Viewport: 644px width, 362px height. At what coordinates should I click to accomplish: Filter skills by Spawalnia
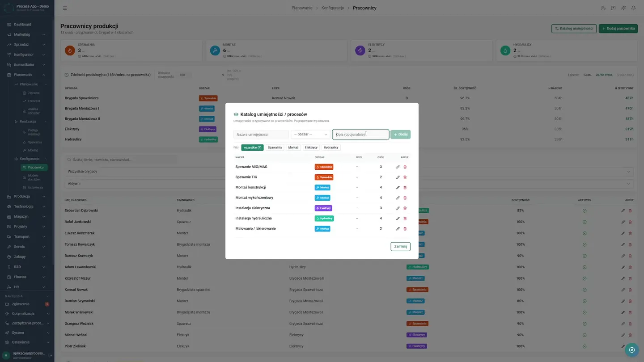pyautogui.click(x=275, y=147)
